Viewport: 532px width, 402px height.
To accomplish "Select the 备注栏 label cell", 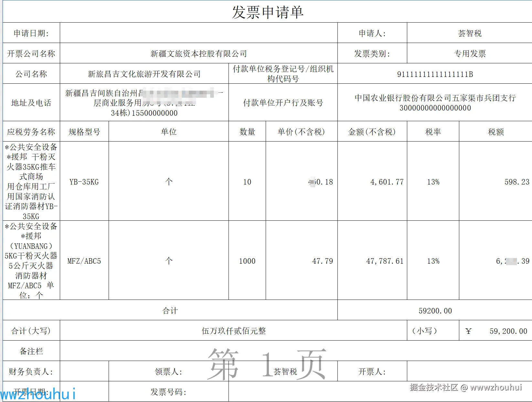I will pyautogui.click(x=31, y=351).
